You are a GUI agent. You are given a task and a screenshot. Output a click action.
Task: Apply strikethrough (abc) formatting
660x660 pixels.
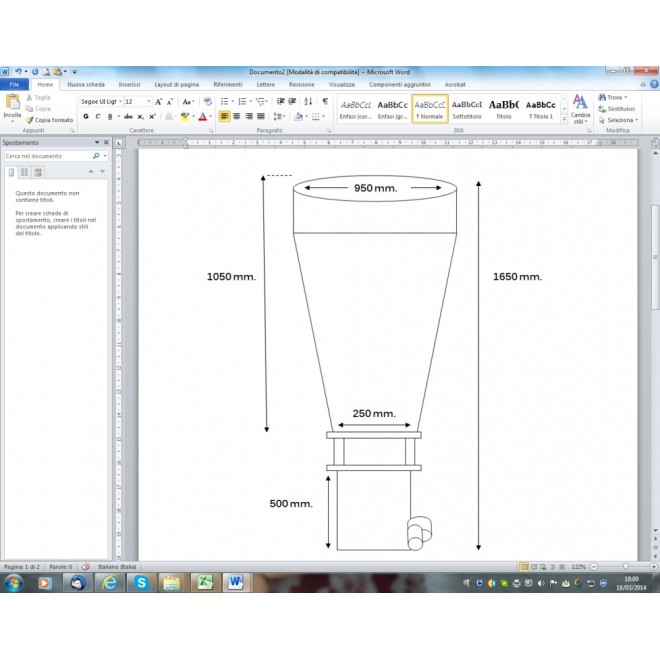pyautogui.click(x=128, y=117)
